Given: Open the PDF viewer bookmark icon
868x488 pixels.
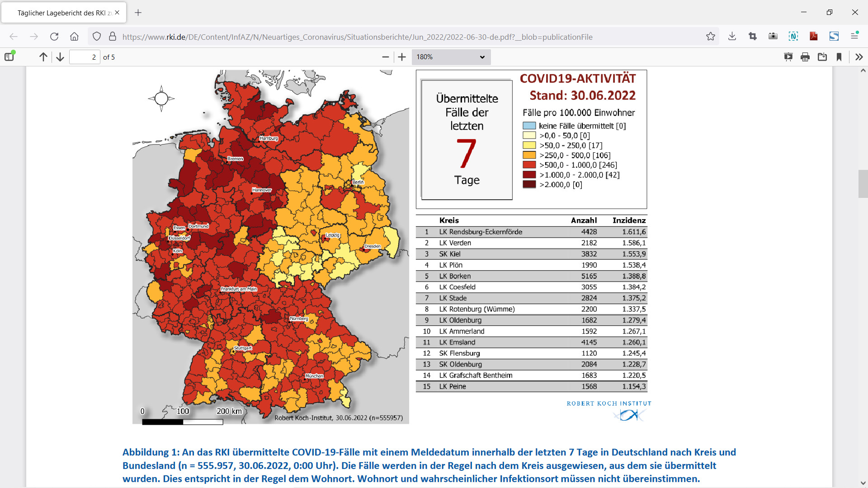Looking at the screenshot, I should (x=839, y=57).
